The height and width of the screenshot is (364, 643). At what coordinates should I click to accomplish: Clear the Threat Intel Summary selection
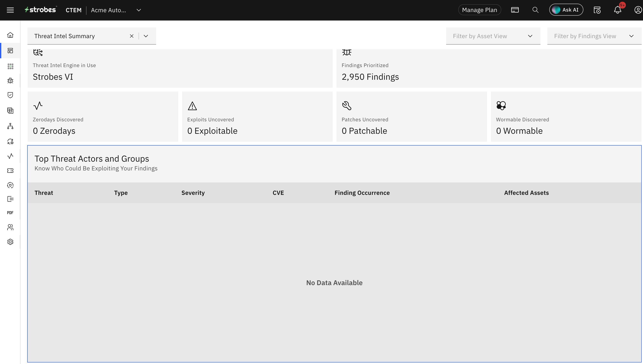(x=131, y=36)
